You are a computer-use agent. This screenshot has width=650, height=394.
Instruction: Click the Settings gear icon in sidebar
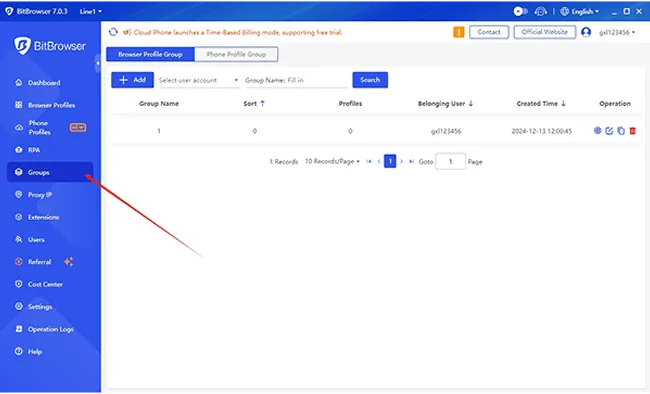pos(19,306)
